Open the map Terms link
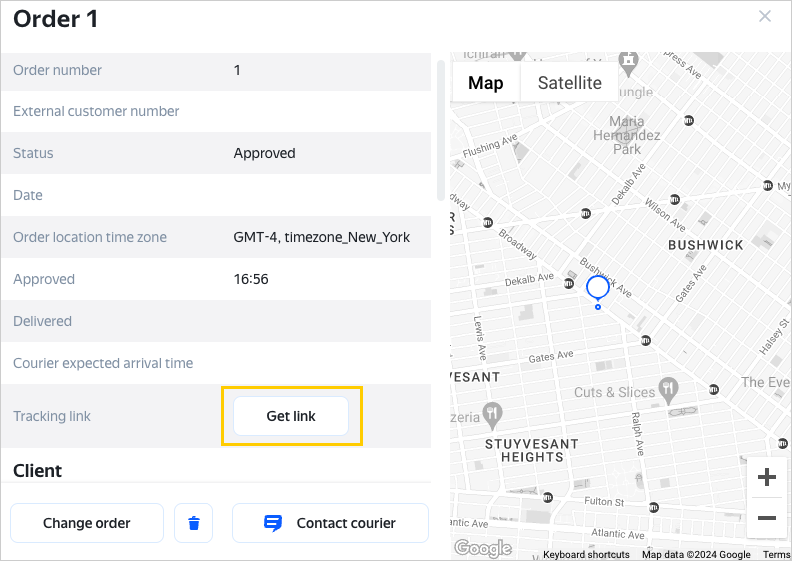This screenshot has width=792, height=561. click(776, 555)
